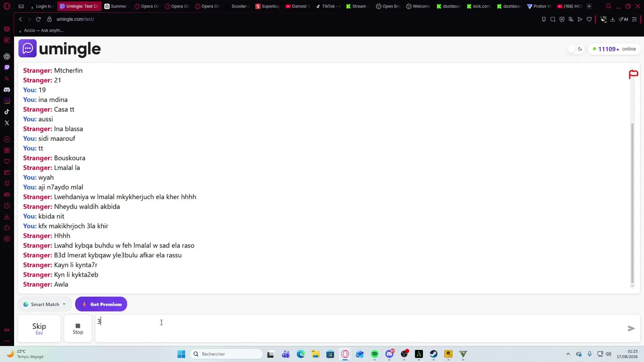Click the taskbar volume icon
This screenshot has width=644, height=362.
pos(608,354)
